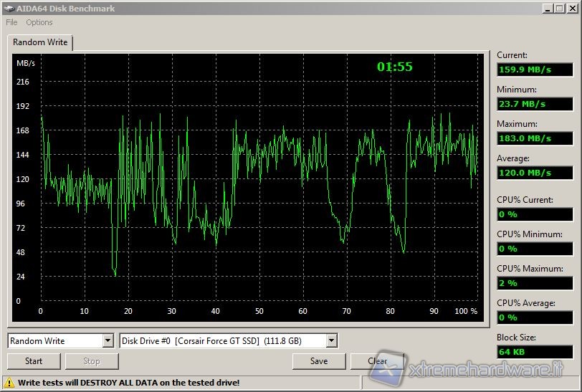Click the 01:55 elapsed timer on graph
Viewport: 582px width, 392px height.
click(x=395, y=67)
